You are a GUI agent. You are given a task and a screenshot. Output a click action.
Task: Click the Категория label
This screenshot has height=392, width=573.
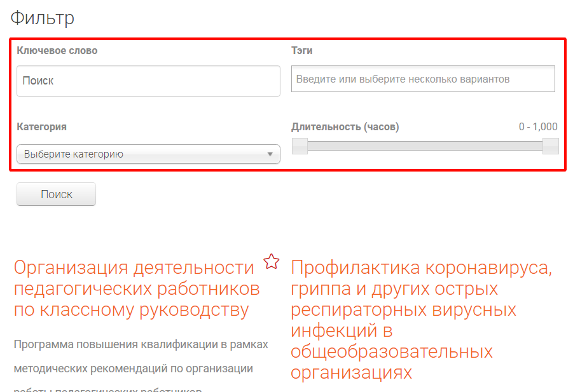pyautogui.click(x=42, y=126)
